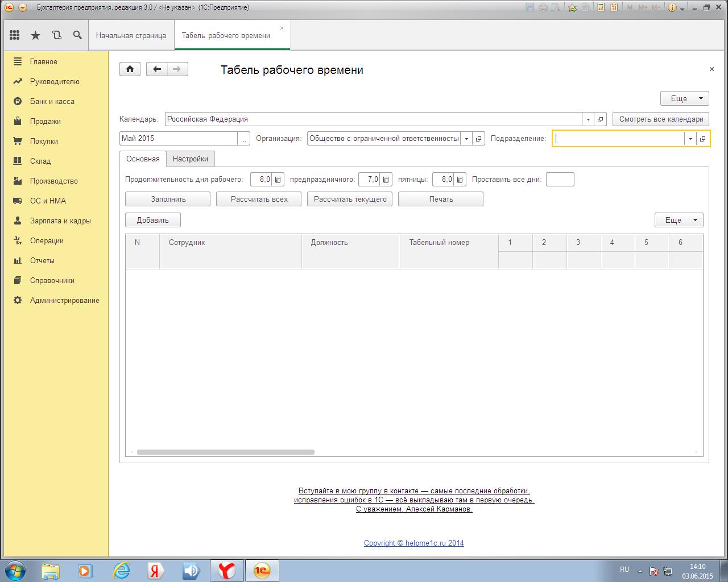Screen dimensions: 728x582
Task: Open the Copyright helpme1c.ru link
Action: 413,543
